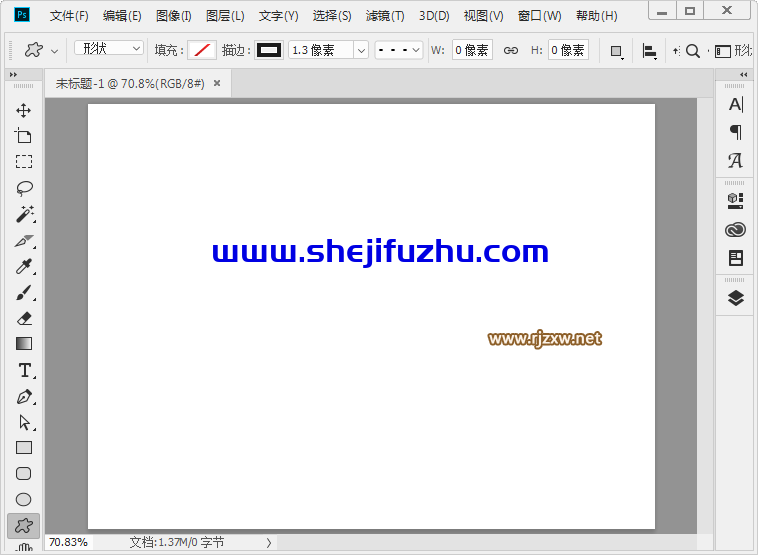Click the 文档:1.37M/0 字节 status text

tap(177, 542)
